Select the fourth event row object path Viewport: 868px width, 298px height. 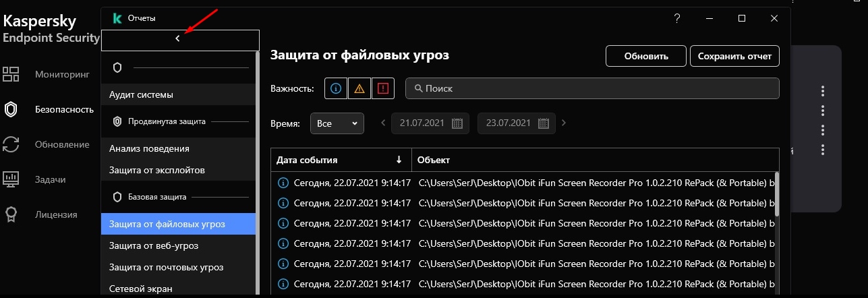[598, 243]
